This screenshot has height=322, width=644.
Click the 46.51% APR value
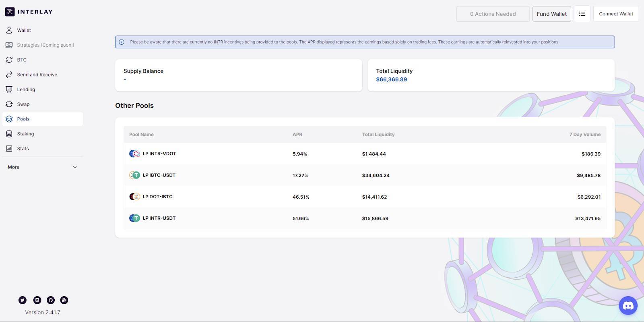click(301, 197)
